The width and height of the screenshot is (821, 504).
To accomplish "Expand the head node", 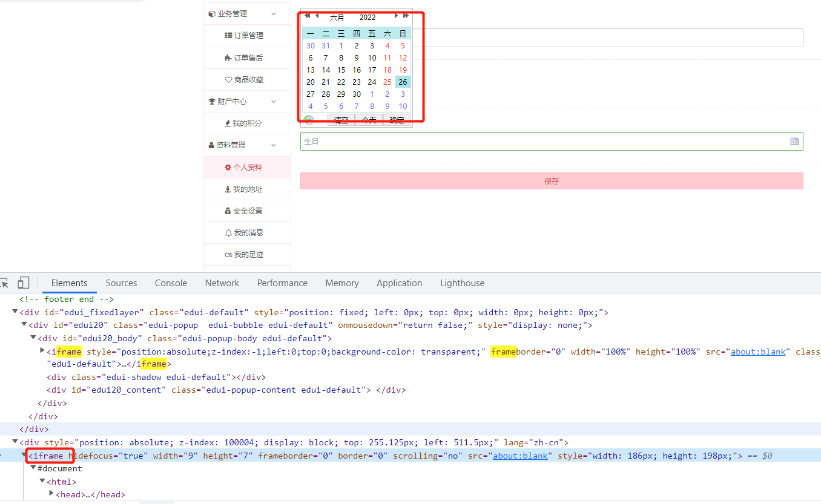I will pos(51,494).
